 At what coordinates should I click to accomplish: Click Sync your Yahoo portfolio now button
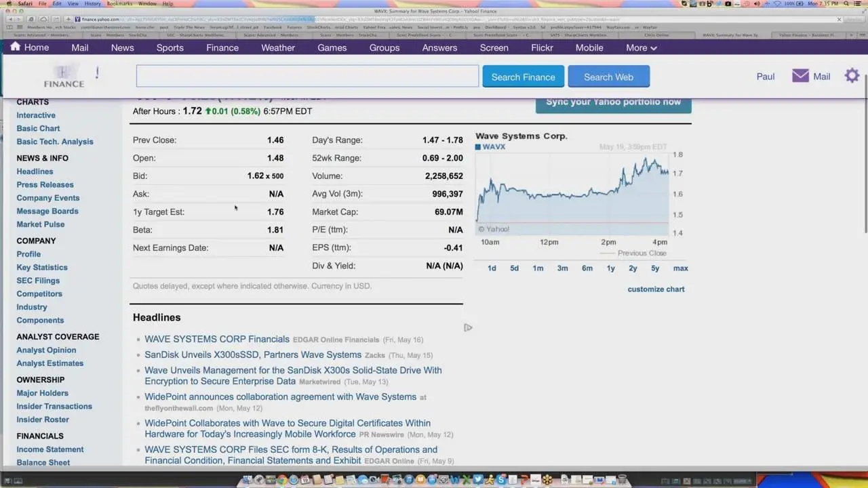coord(613,104)
